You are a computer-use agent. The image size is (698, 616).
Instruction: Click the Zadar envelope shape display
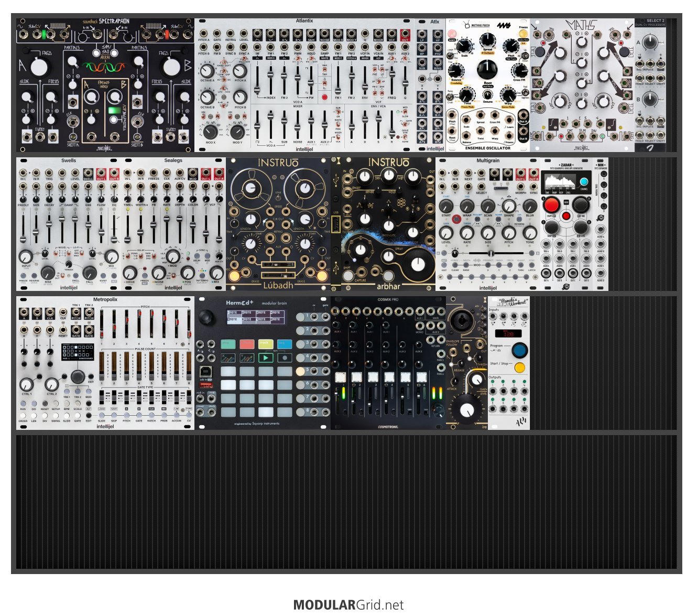(560, 181)
